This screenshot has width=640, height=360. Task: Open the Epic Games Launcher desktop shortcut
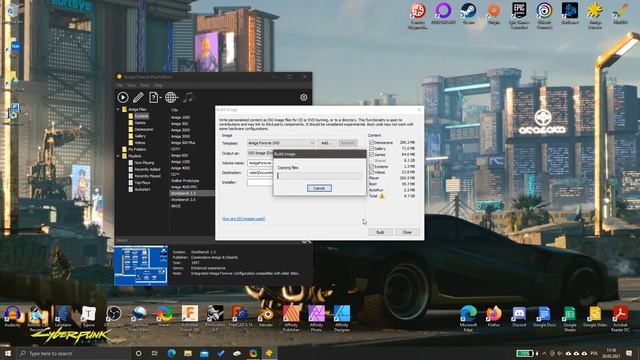[x=519, y=16]
